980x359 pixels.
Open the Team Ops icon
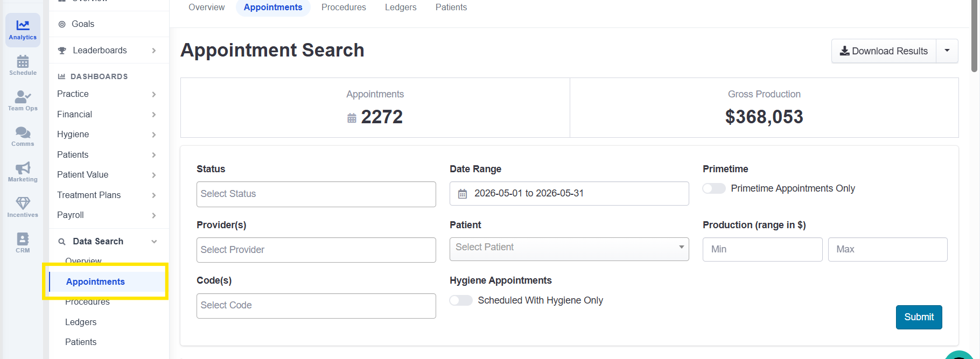click(x=23, y=97)
